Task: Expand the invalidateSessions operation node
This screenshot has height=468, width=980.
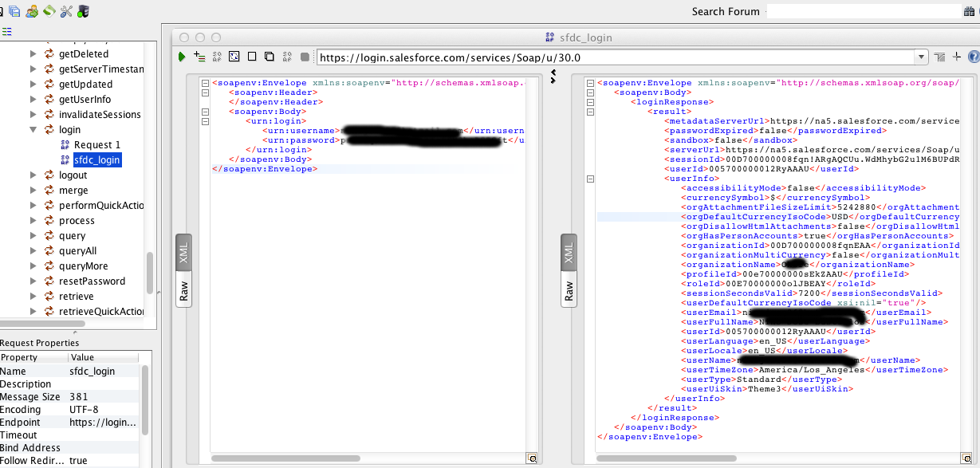Action: click(33, 115)
